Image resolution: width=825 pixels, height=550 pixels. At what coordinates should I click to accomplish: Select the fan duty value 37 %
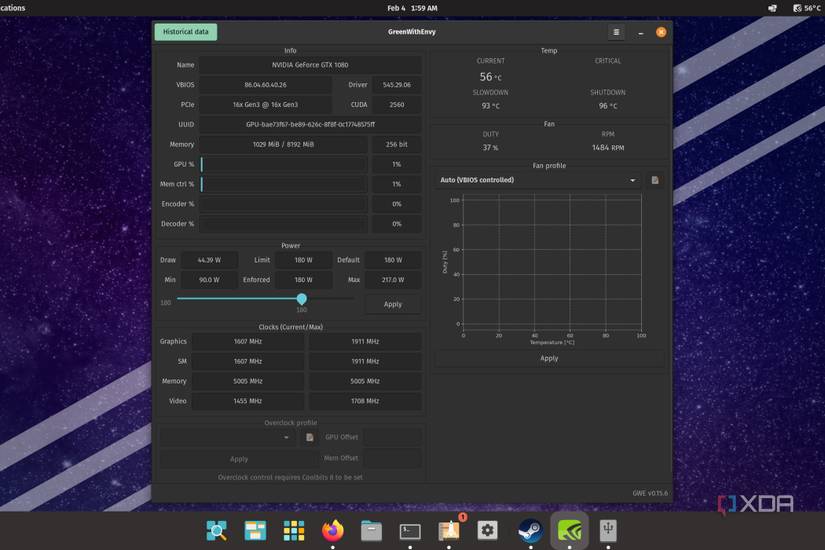point(490,148)
